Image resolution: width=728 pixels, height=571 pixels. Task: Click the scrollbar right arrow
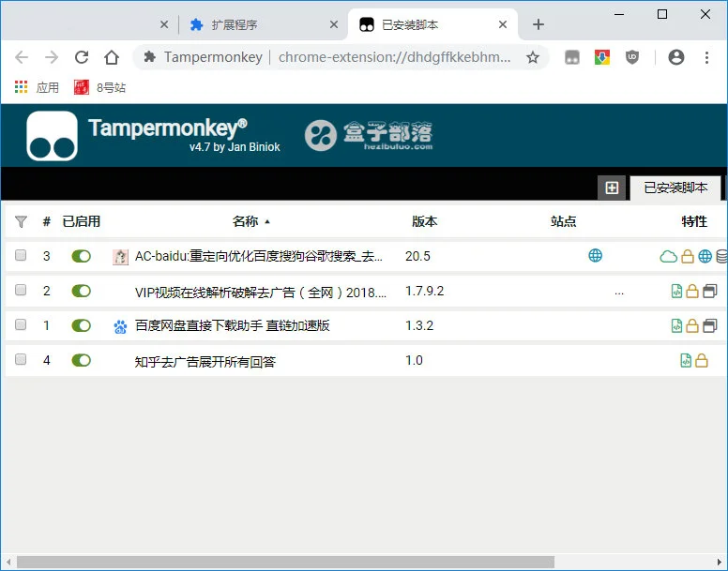point(720,563)
